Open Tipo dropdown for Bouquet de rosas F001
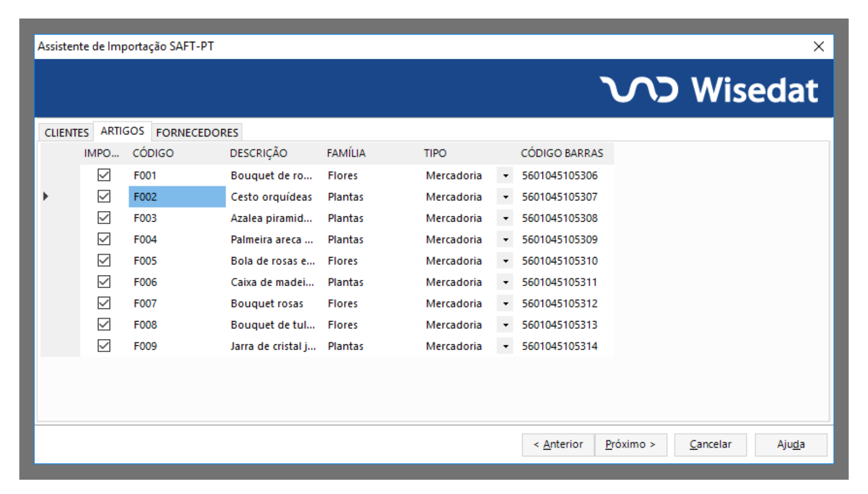Viewport: 868px width, 494px height. click(x=505, y=176)
